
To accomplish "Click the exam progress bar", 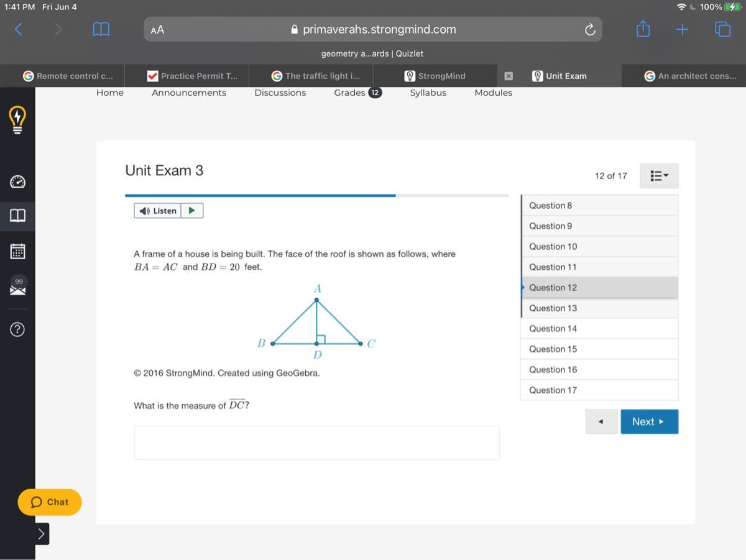I will tap(316, 195).
